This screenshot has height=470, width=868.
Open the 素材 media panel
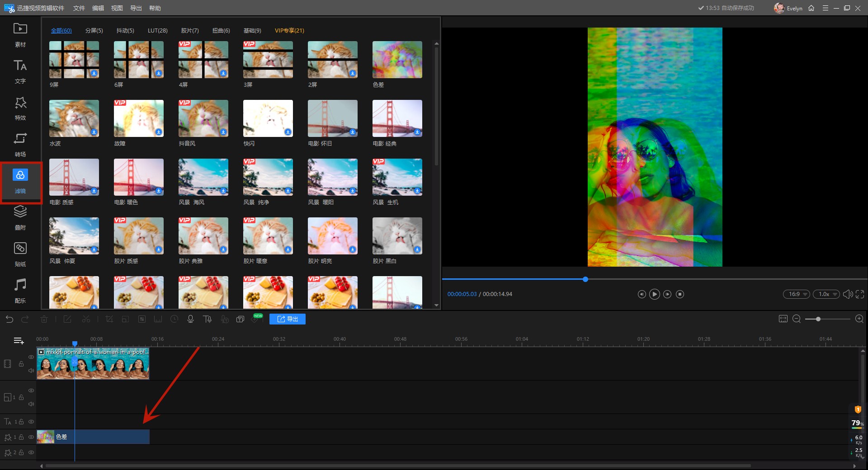point(20,34)
